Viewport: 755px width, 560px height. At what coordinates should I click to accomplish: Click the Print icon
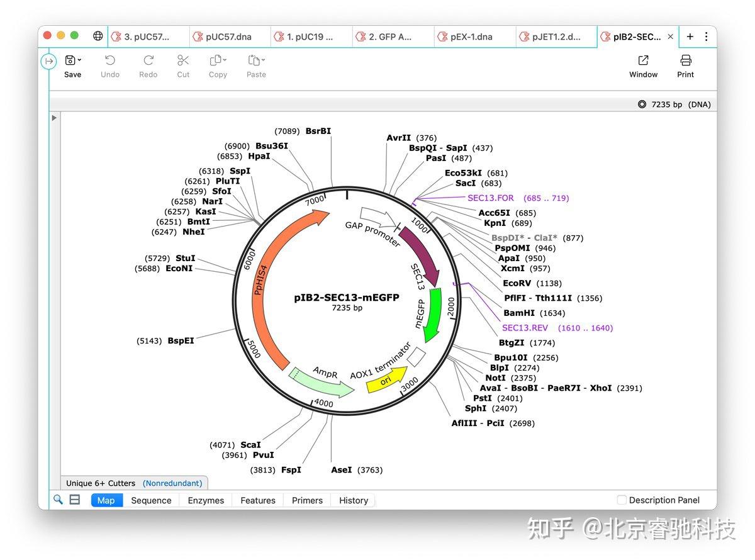686,60
